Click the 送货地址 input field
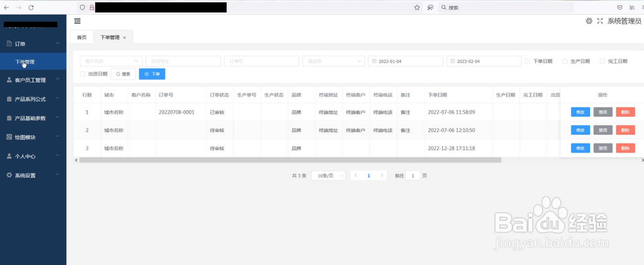The height and width of the screenshot is (265, 644). click(183, 61)
